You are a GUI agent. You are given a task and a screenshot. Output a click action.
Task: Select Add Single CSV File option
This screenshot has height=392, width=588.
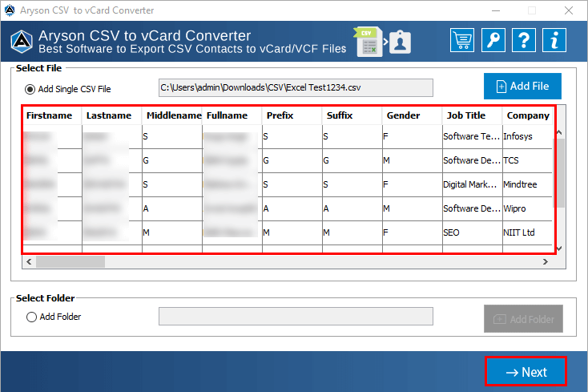[x=67, y=89]
